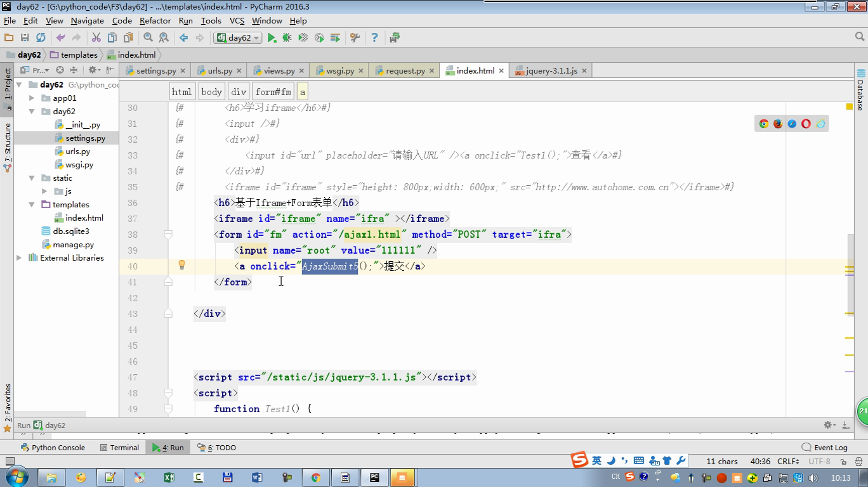The image size is (868, 487).
Task: Click the Open folder toolbar icon
Action: [9, 38]
